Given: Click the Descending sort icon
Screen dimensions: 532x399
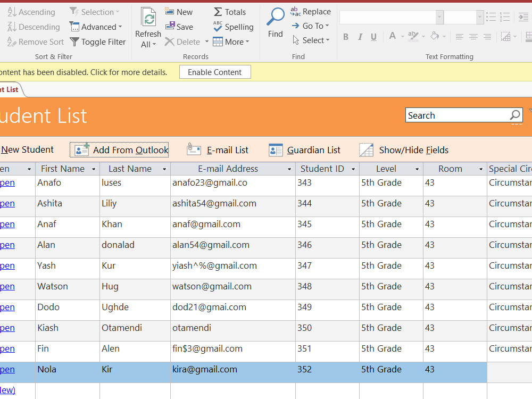Looking at the screenshot, I should [12, 27].
